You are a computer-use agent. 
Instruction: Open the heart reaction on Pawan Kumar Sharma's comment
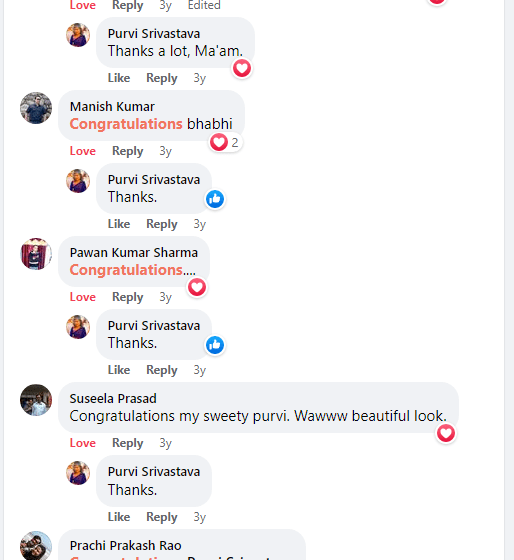coord(197,288)
